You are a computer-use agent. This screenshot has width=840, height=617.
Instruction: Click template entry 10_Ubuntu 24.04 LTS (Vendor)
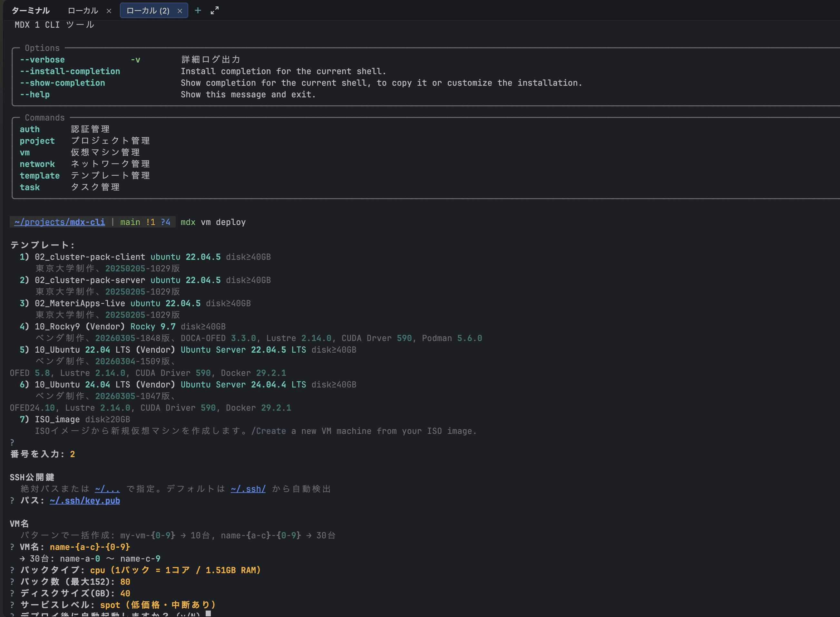point(105,384)
